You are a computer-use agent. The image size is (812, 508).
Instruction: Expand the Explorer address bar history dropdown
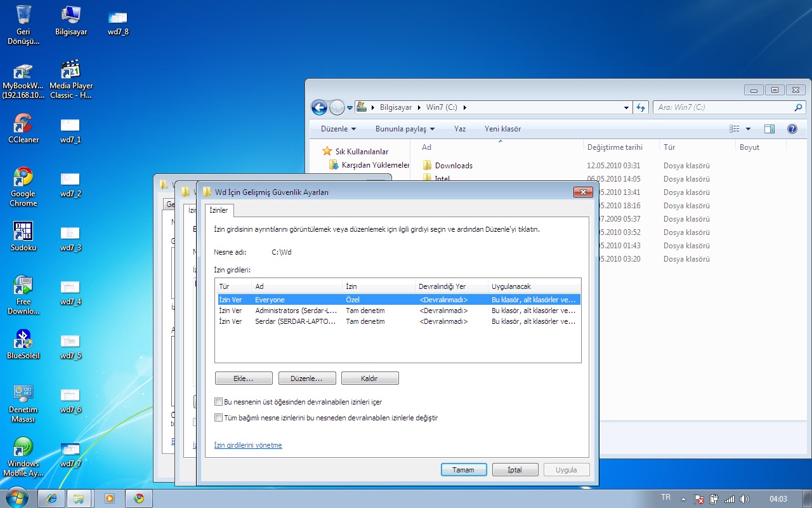click(x=627, y=107)
